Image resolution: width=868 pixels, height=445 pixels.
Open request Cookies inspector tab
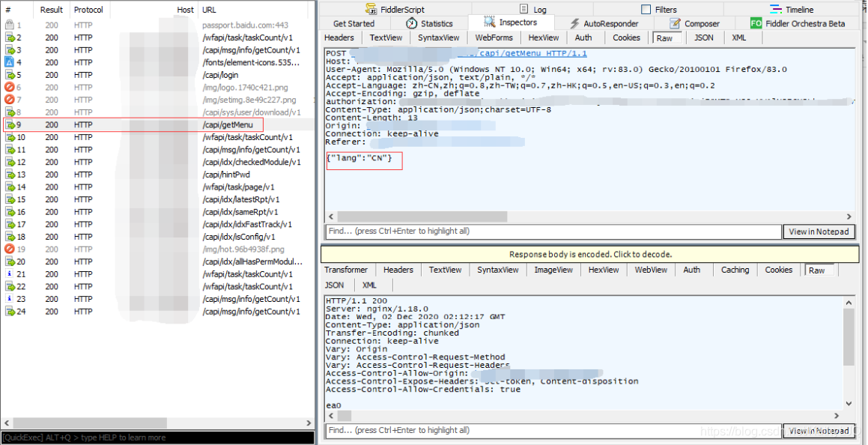pos(626,37)
